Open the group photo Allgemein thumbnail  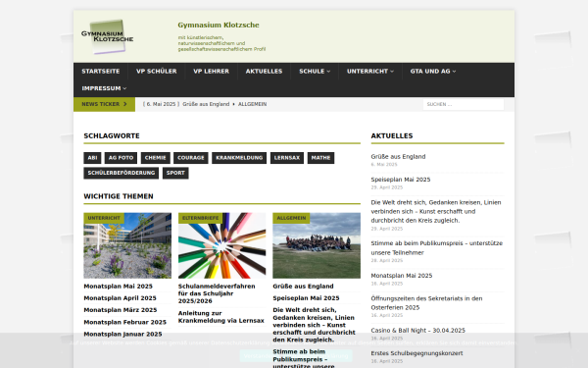coord(317,245)
